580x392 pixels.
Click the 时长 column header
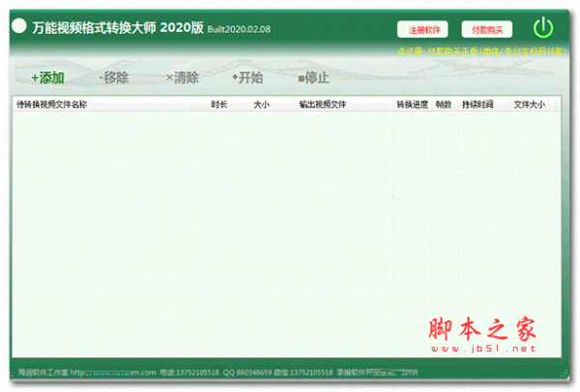[219, 104]
